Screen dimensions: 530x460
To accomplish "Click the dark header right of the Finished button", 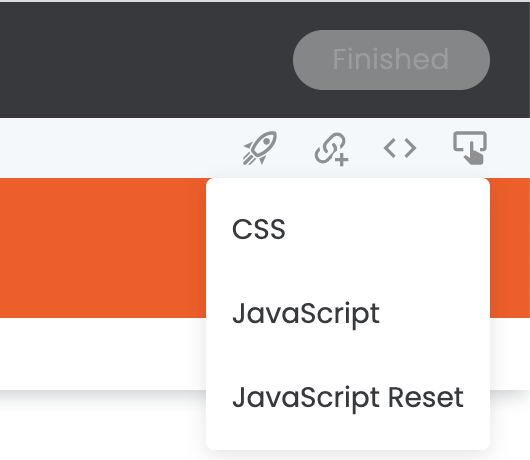I will (510, 60).
